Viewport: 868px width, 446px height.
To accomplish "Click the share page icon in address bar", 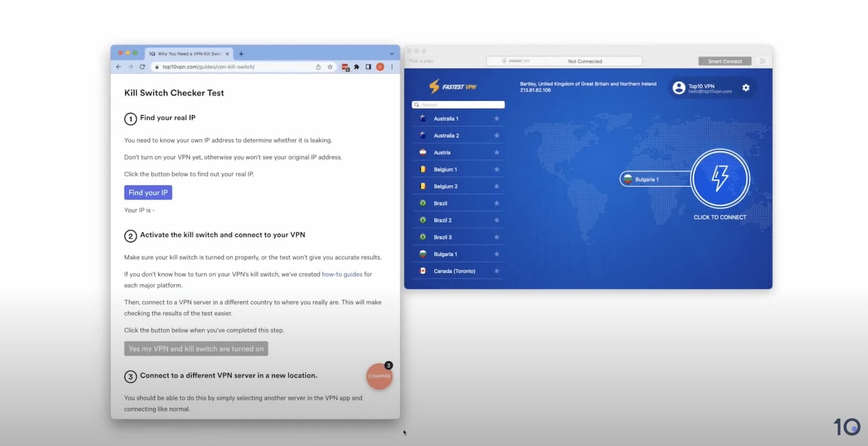I will 318,67.
